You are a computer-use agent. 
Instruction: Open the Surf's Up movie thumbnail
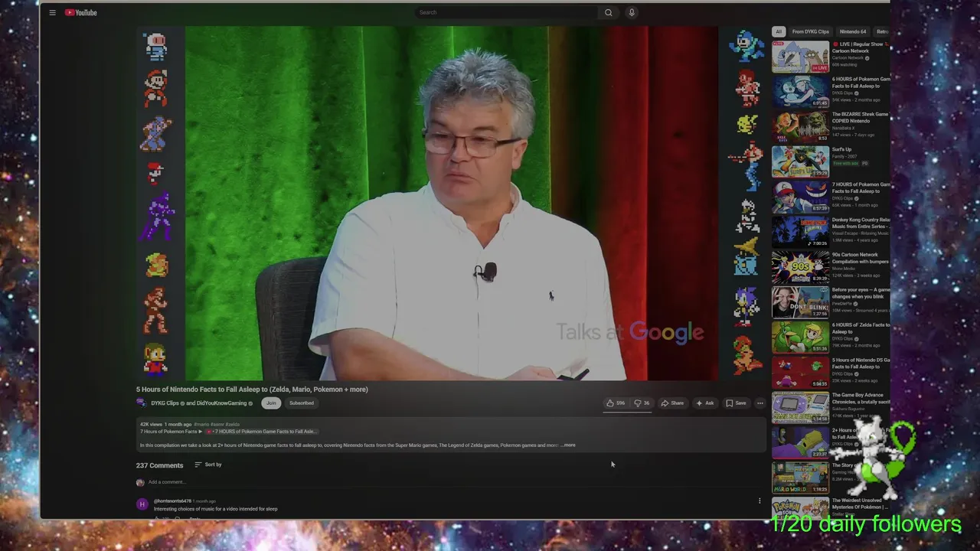800,162
